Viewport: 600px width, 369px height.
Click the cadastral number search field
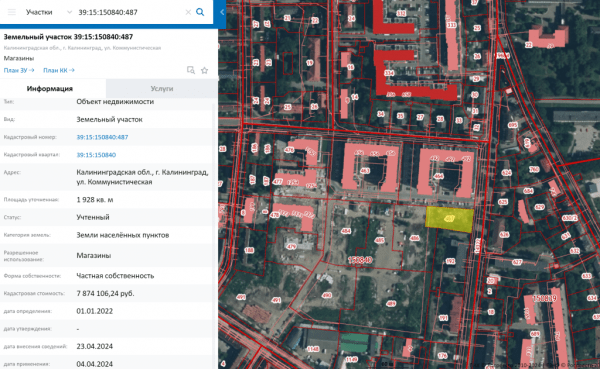point(130,12)
